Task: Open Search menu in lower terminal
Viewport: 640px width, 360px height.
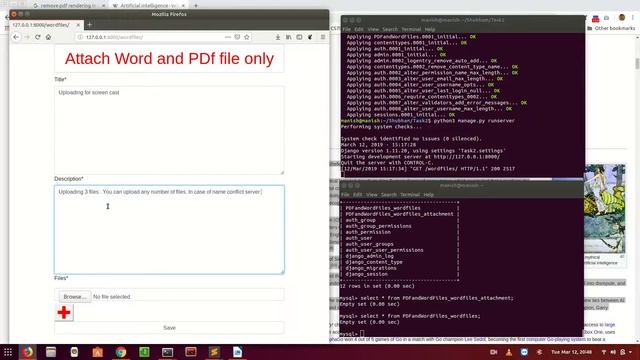Action: [389, 195]
